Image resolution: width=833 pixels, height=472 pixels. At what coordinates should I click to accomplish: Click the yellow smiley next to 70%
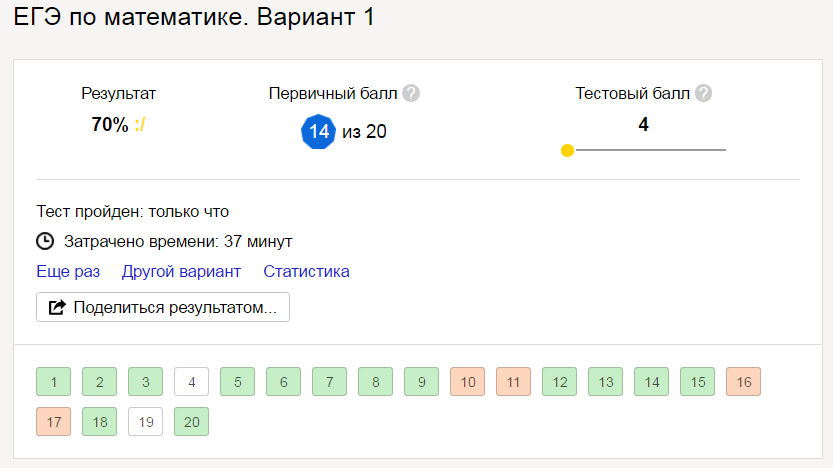point(140,125)
